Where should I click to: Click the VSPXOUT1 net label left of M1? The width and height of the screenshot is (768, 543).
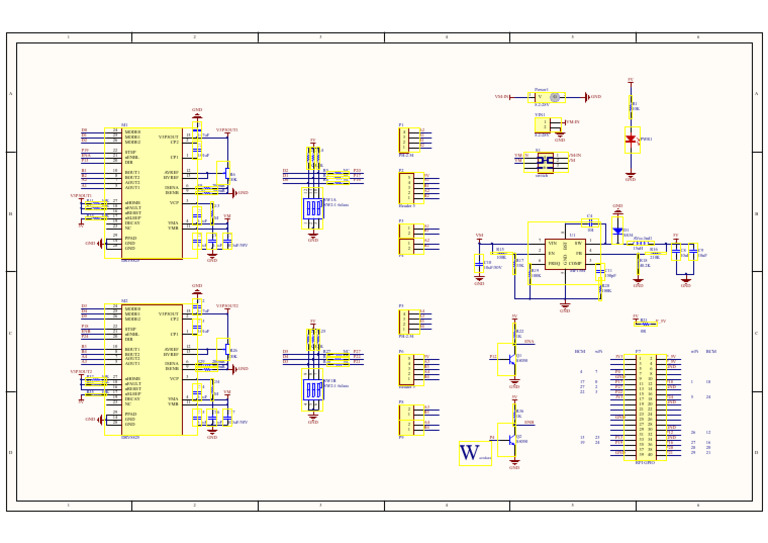click(81, 195)
